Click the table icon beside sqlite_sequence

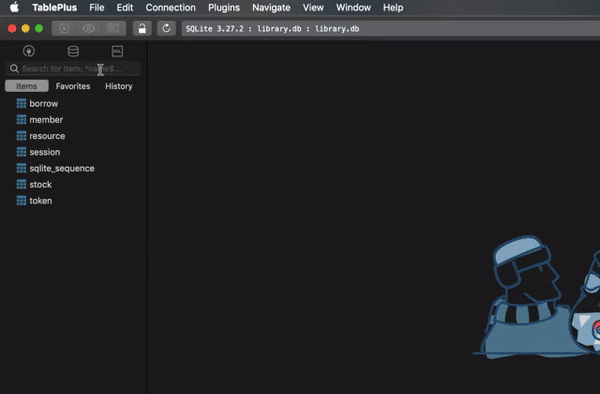(x=21, y=168)
